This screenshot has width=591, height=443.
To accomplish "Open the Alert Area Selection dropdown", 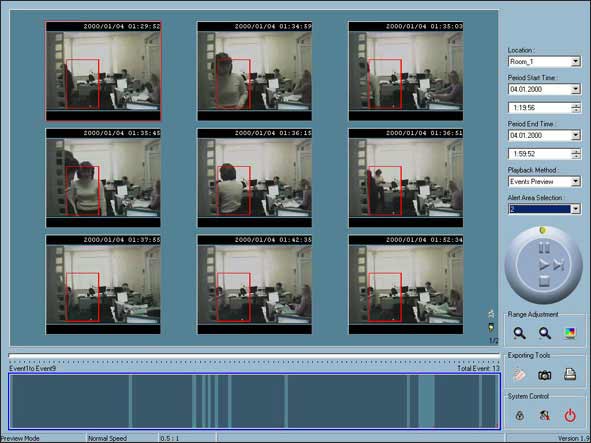I will point(544,209).
